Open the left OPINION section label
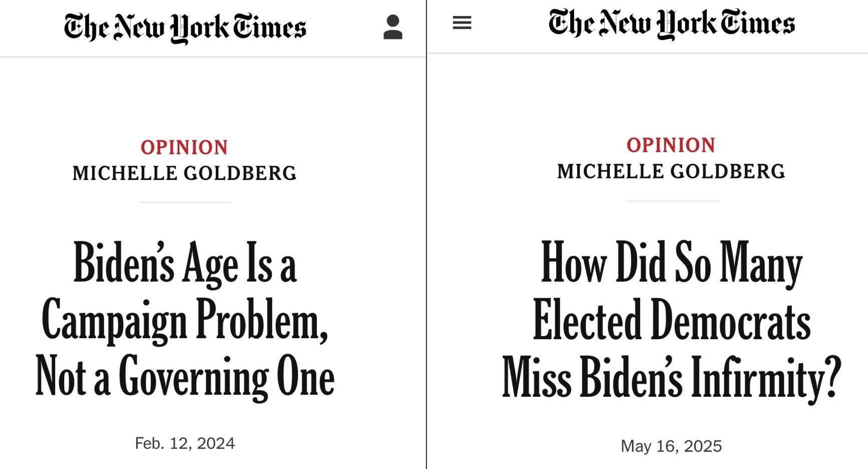This screenshot has width=868, height=469. click(184, 147)
